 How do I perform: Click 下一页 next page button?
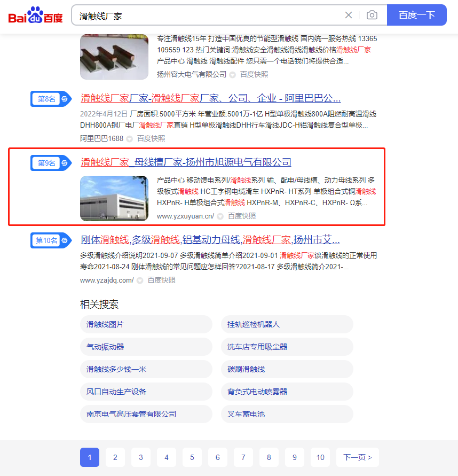point(358,457)
